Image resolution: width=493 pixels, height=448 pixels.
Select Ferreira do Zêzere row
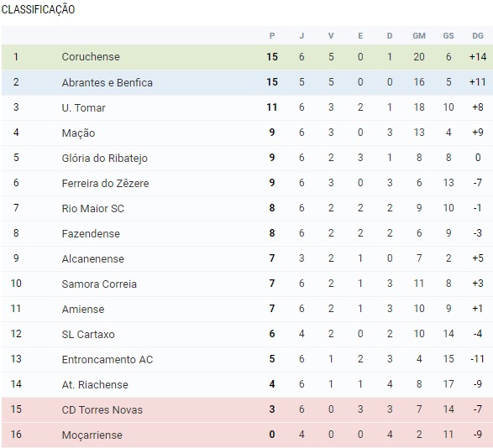click(247, 183)
